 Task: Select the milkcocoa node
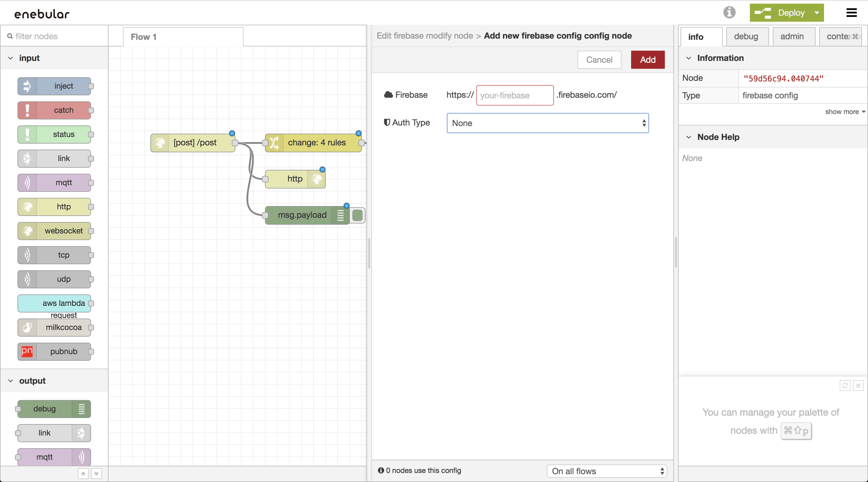[x=54, y=327]
